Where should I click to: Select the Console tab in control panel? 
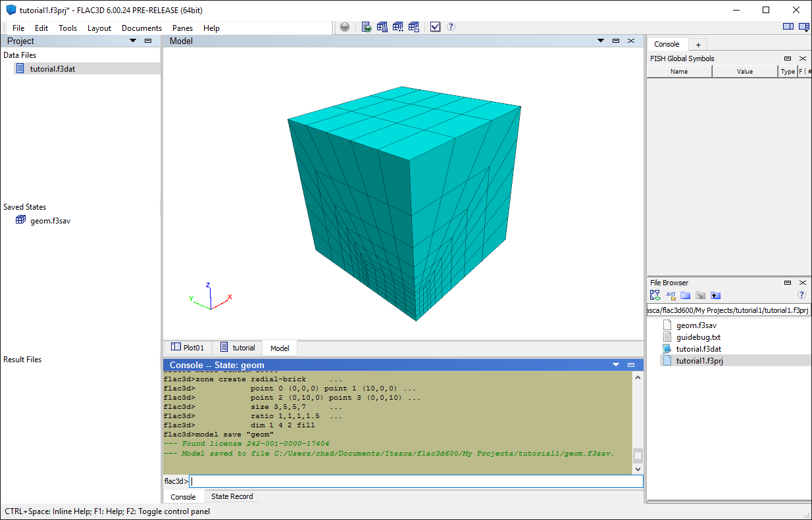[667, 44]
